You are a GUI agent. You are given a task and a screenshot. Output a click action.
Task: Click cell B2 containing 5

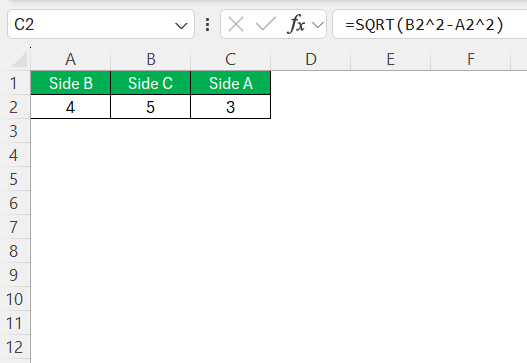click(x=151, y=107)
